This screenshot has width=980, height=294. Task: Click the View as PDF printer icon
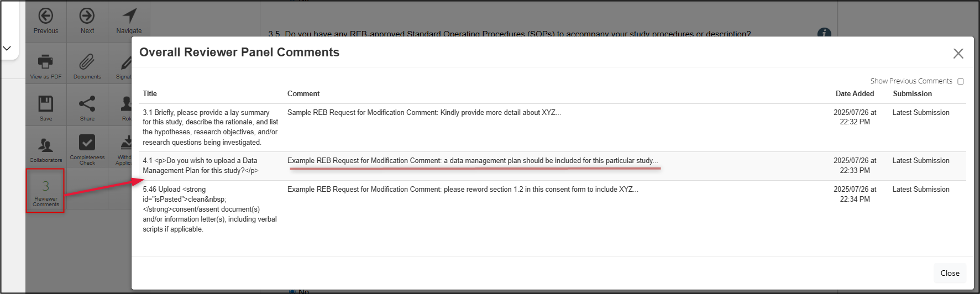point(46,62)
